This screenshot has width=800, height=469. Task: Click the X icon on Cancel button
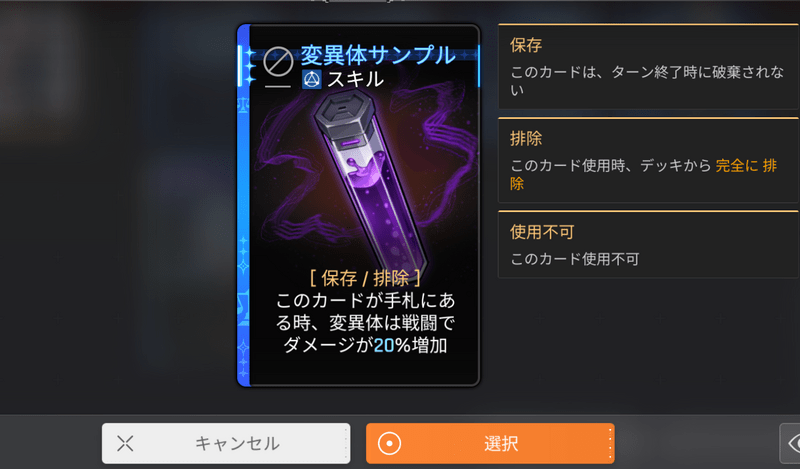point(125,443)
